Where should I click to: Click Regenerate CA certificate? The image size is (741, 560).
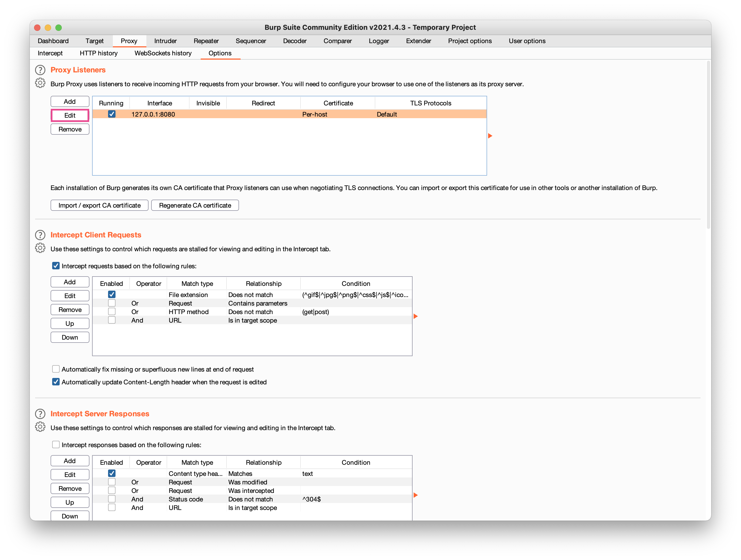point(195,205)
